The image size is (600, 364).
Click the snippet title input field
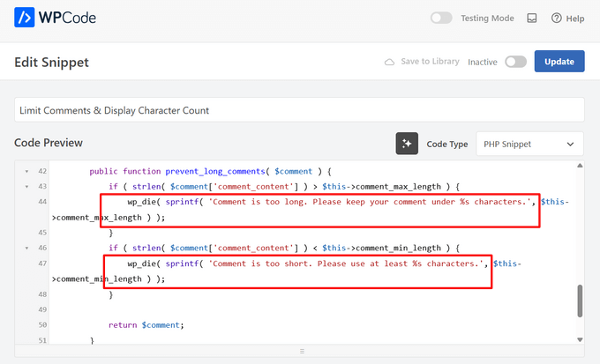pos(299,110)
